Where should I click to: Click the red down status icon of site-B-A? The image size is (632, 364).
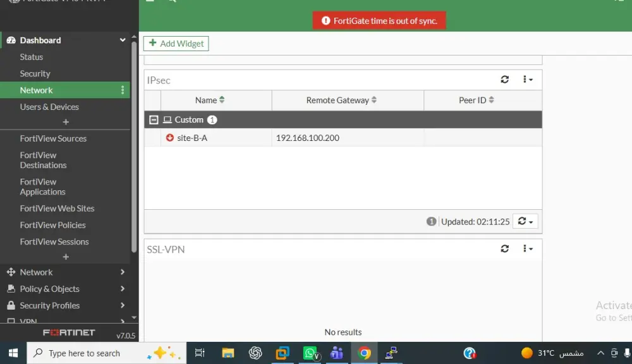[x=169, y=138]
